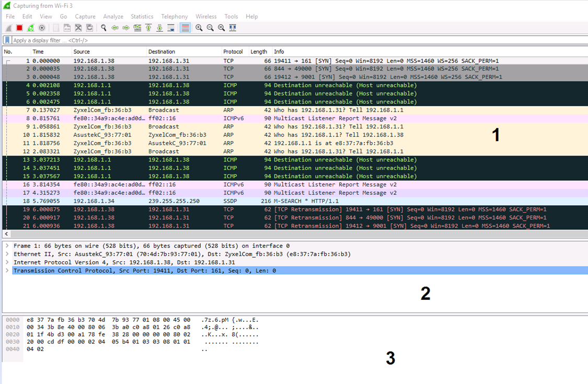Click the Start capture shark fin icon
Screen dimensions: 588x384
(9, 28)
